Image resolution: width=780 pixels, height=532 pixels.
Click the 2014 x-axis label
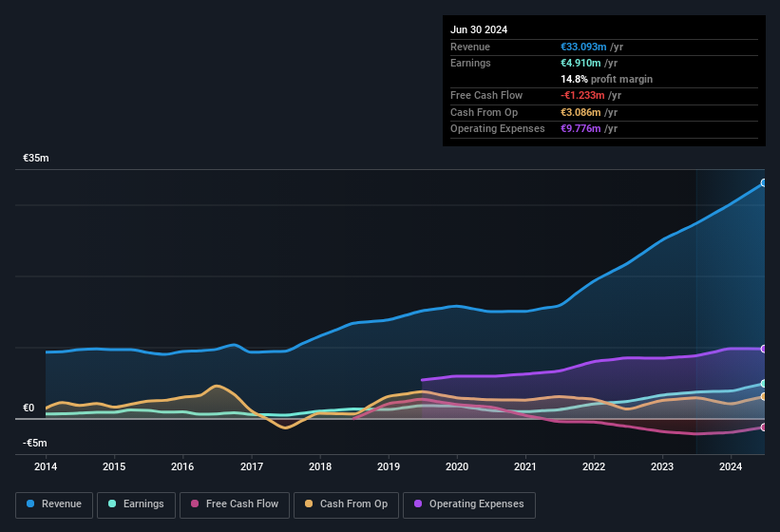tap(46, 466)
